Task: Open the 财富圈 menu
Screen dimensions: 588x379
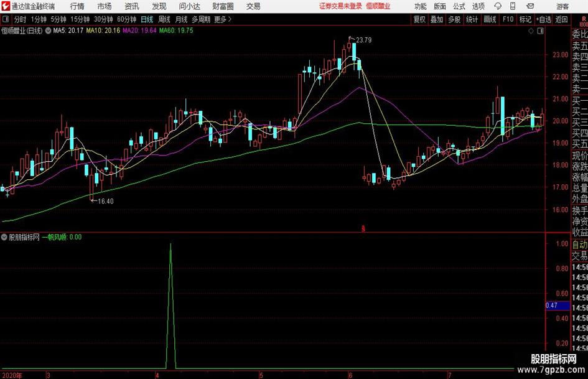Action: click(223, 6)
